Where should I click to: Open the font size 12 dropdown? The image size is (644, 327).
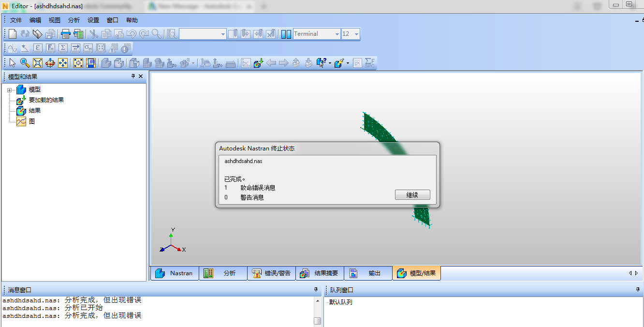coord(356,34)
